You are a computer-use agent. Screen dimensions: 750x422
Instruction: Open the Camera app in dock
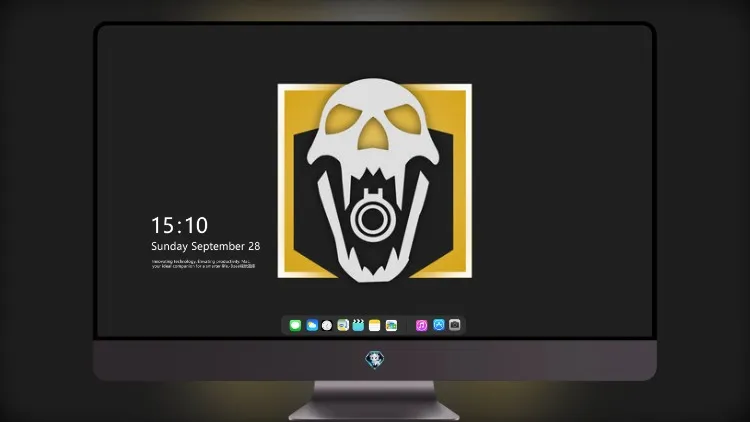[x=455, y=325]
